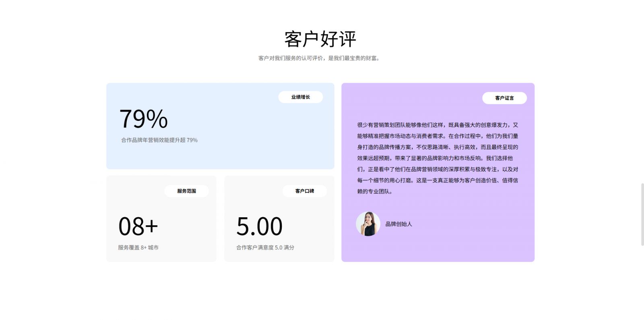Click the 业绩增长 pill label
Viewport: 644px width, 320px height.
pyautogui.click(x=300, y=97)
